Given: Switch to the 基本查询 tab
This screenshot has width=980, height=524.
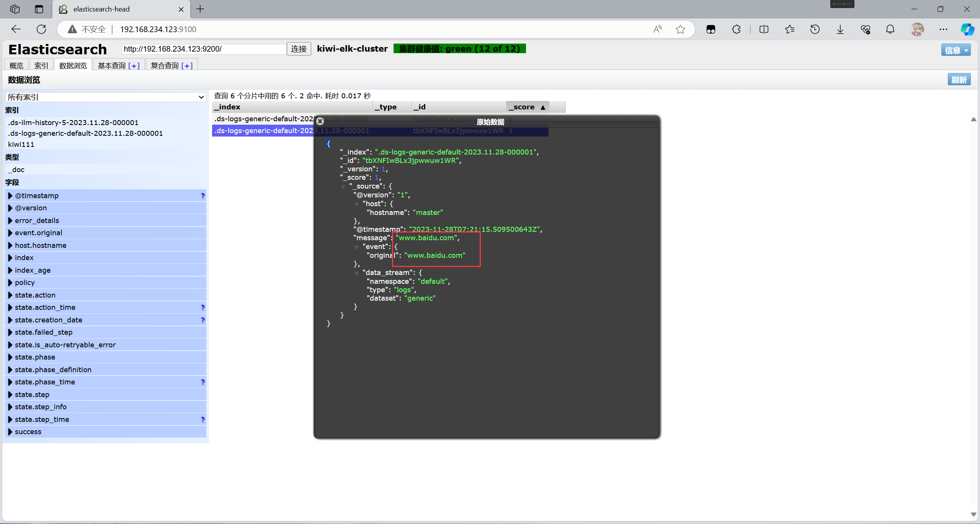Looking at the screenshot, I should [111, 65].
